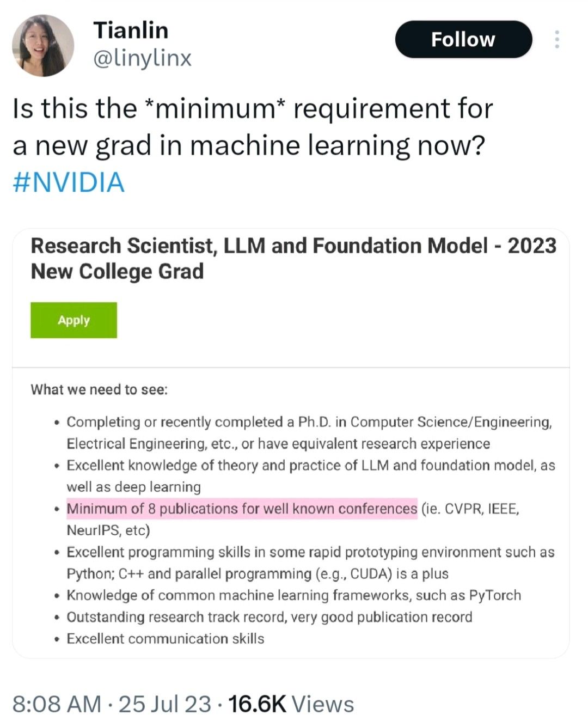Open the #NVIDIA hashtag link
The image size is (588, 727).
(x=69, y=182)
